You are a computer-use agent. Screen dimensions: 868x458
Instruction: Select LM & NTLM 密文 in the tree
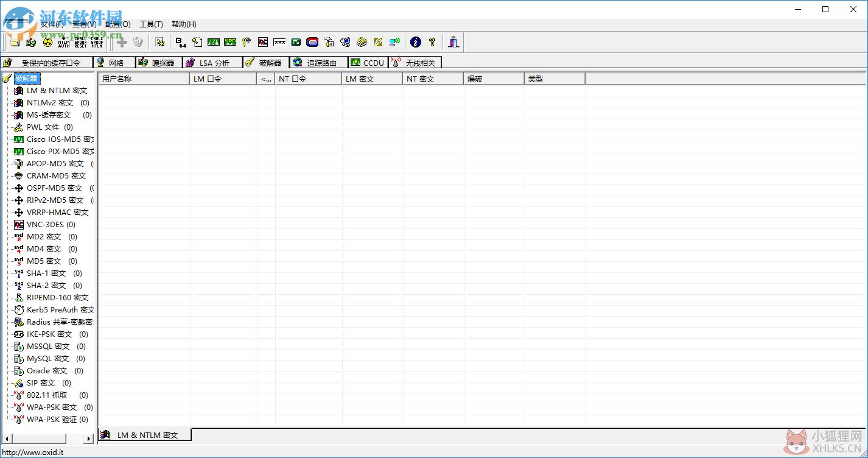tap(57, 91)
